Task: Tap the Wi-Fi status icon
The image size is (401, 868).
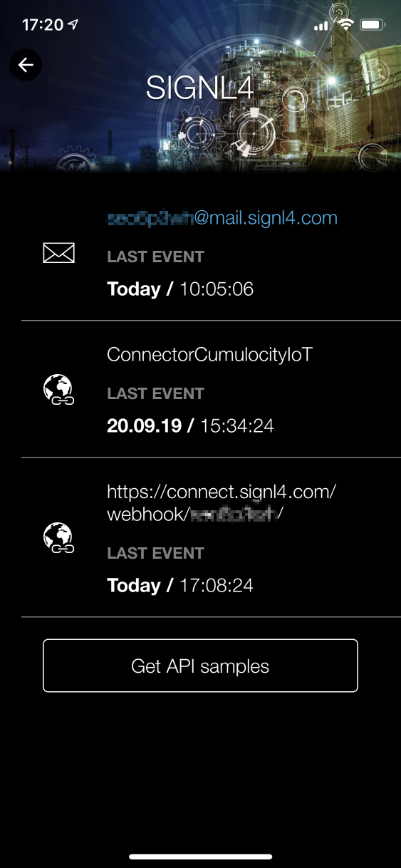Action: (x=347, y=25)
